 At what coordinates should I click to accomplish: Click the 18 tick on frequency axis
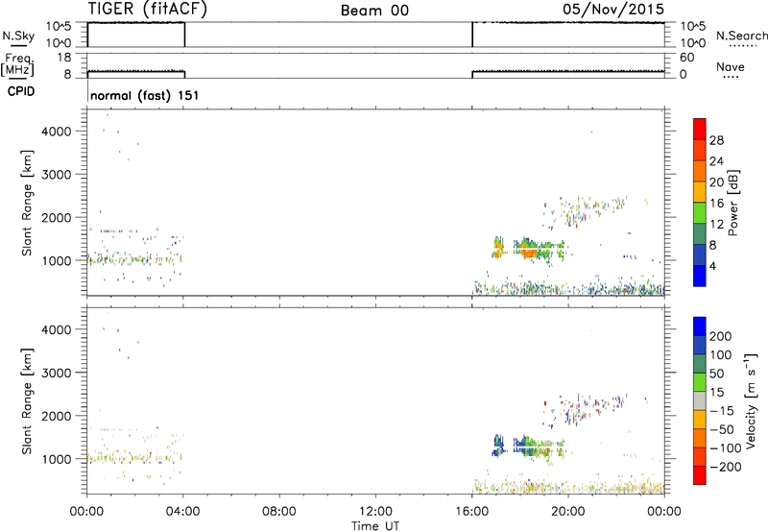63,58
